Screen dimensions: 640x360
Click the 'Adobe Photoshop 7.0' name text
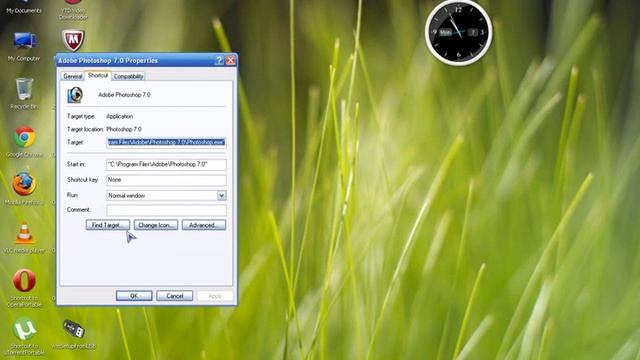[x=124, y=95]
